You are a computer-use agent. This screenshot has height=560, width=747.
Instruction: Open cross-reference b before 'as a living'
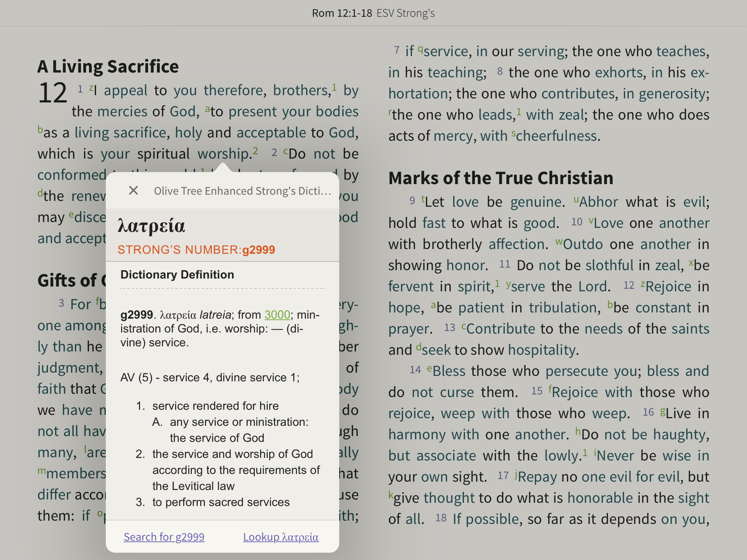pyautogui.click(x=40, y=129)
